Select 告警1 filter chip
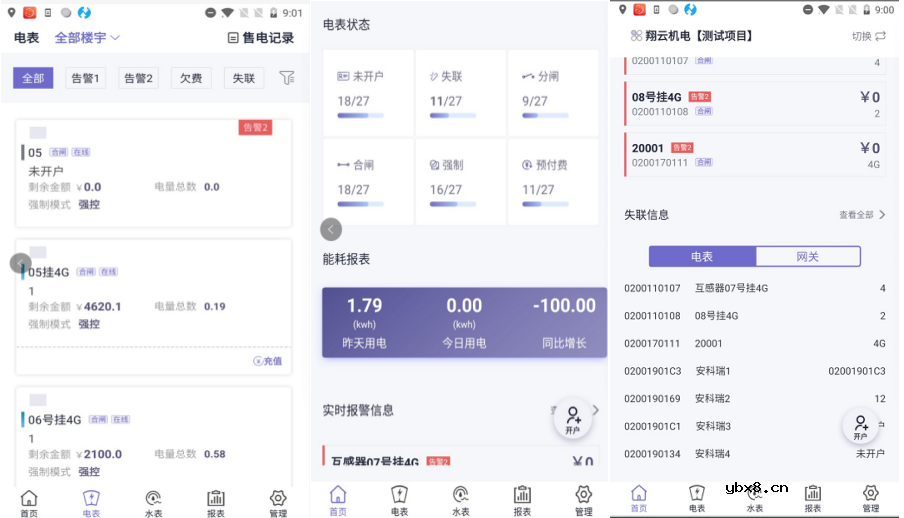The width and height of the screenshot is (904, 518). pyautogui.click(x=85, y=78)
